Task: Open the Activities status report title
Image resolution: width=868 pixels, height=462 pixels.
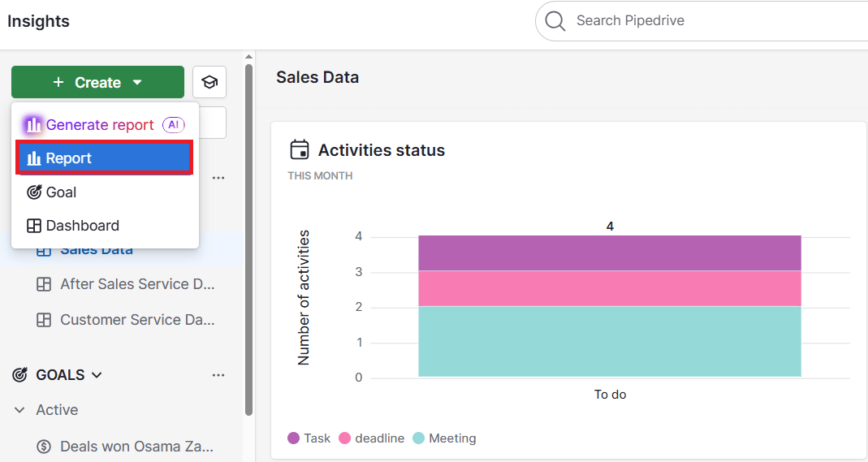Action: [x=382, y=150]
